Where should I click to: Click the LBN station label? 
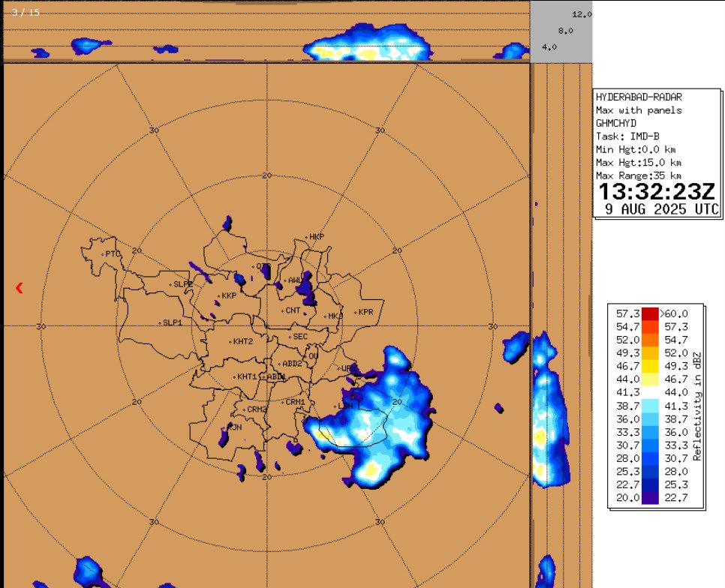pyautogui.click(x=345, y=406)
